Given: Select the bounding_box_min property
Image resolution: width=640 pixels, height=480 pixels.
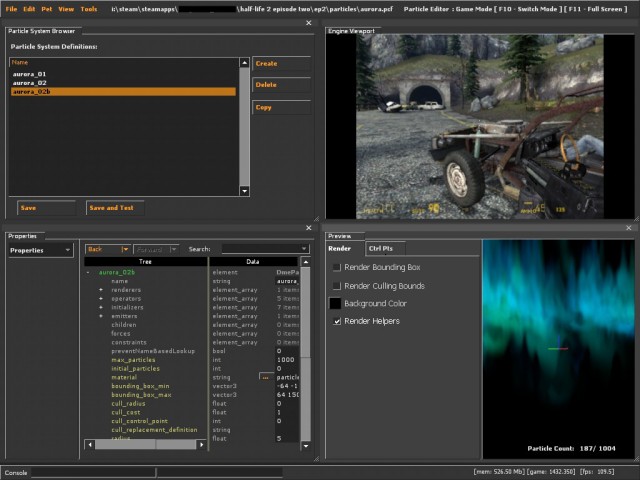Looking at the screenshot, I should pyautogui.click(x=140, y=386).
